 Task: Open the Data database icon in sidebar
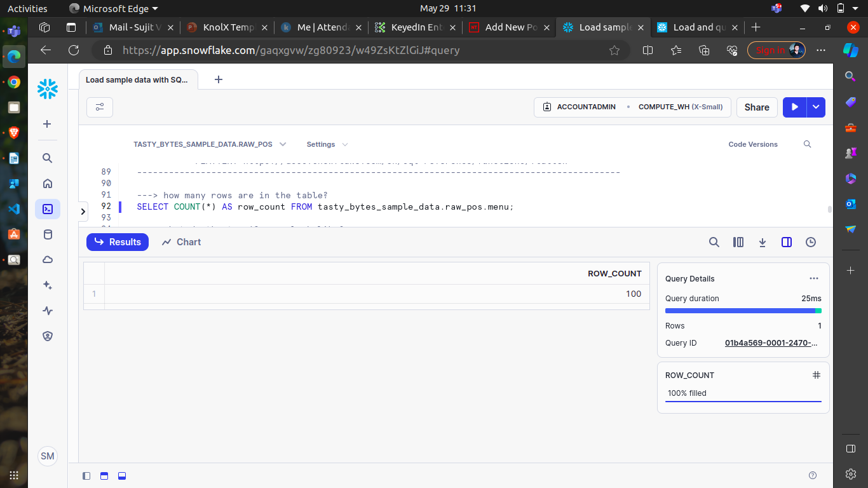48,234
